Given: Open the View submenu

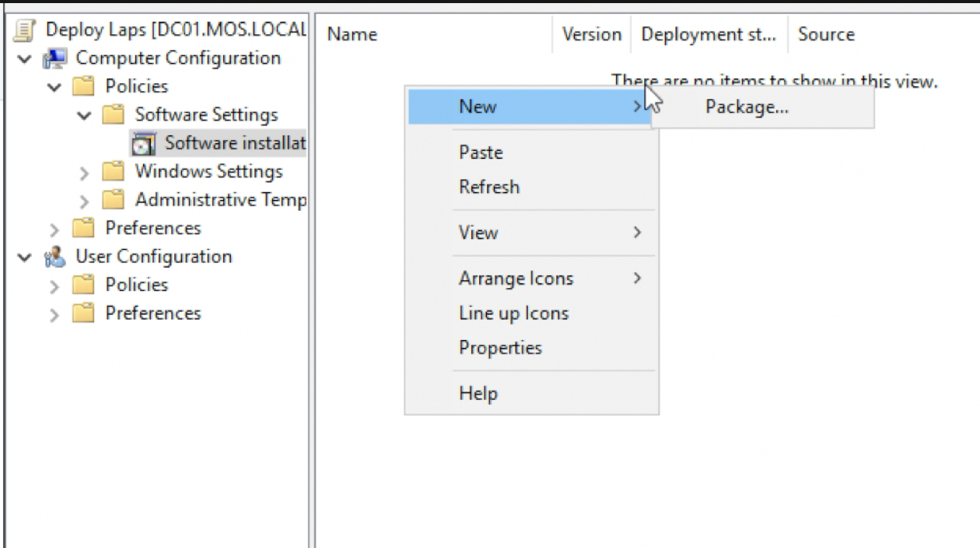Looking at the screenshot, I should point(478,233).
